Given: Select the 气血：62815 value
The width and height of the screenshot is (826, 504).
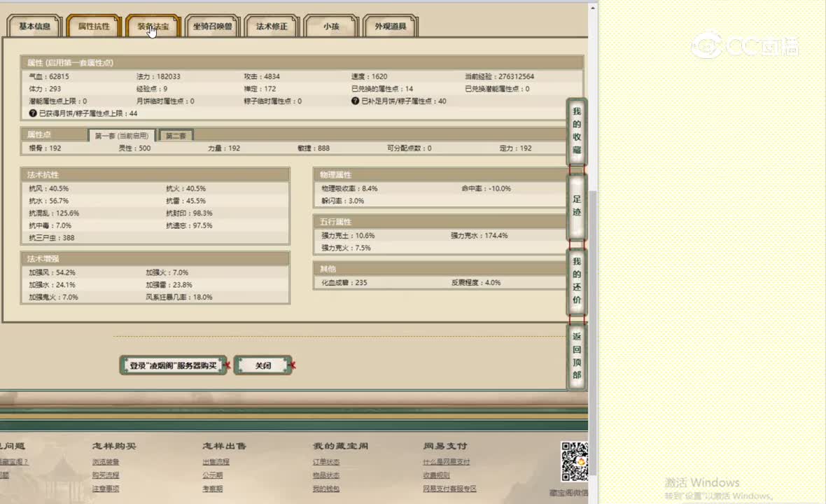Looking at the screenshot, I should [49, 76].
